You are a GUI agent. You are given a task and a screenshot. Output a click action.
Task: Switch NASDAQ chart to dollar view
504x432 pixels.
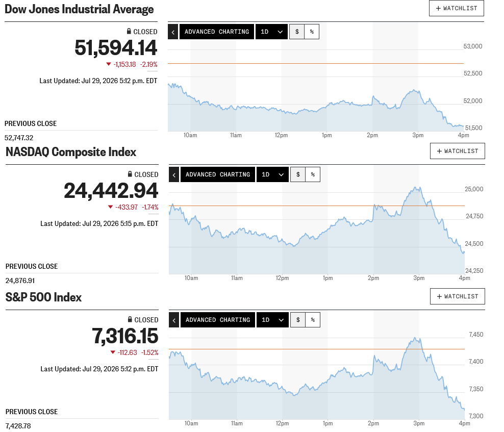(x=298, y=174)
